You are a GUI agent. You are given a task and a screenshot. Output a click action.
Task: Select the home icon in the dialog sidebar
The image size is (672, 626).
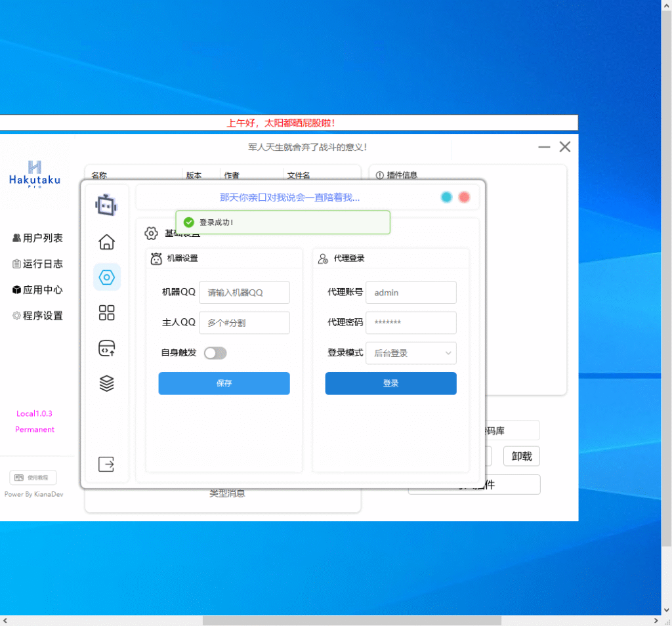pyautogui.click(x=106, y=242)
